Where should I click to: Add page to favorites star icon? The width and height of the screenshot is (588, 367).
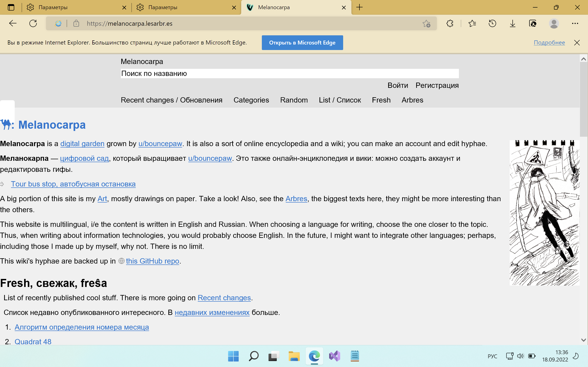tap(426, 24)
